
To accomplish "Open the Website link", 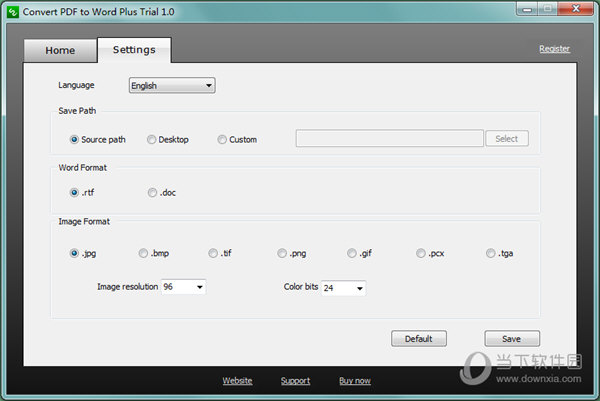I will [x=237, y=381].
